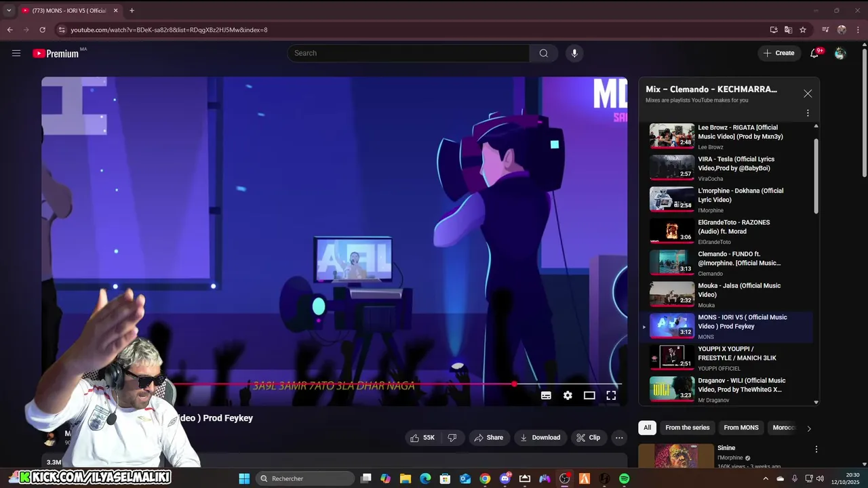Select the From the series chip
The image size is (868, 488).
pyautogui.click(x=687, y=428)
